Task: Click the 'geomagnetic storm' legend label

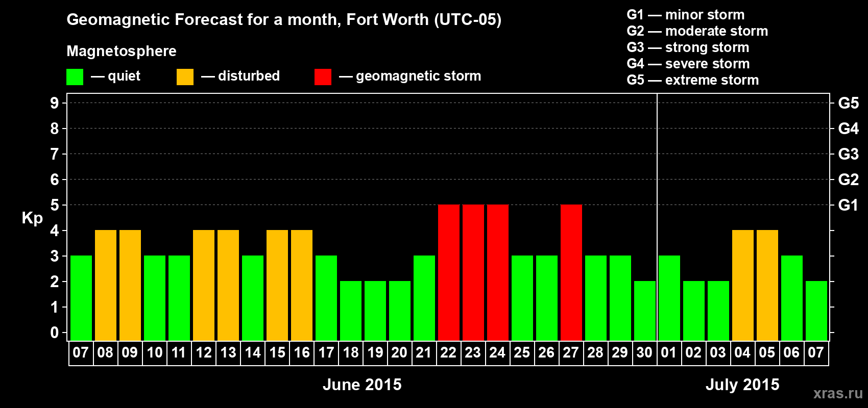Action: pos(419,76)
